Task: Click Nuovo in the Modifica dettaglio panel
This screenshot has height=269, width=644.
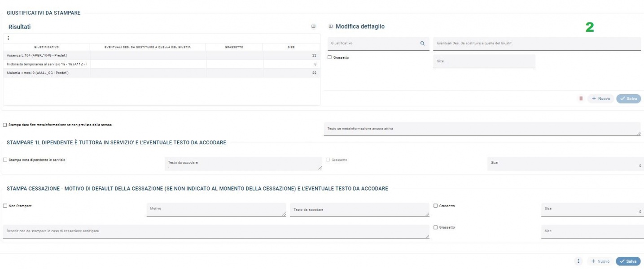Action: pyautogui.click(x=600, y=99)
